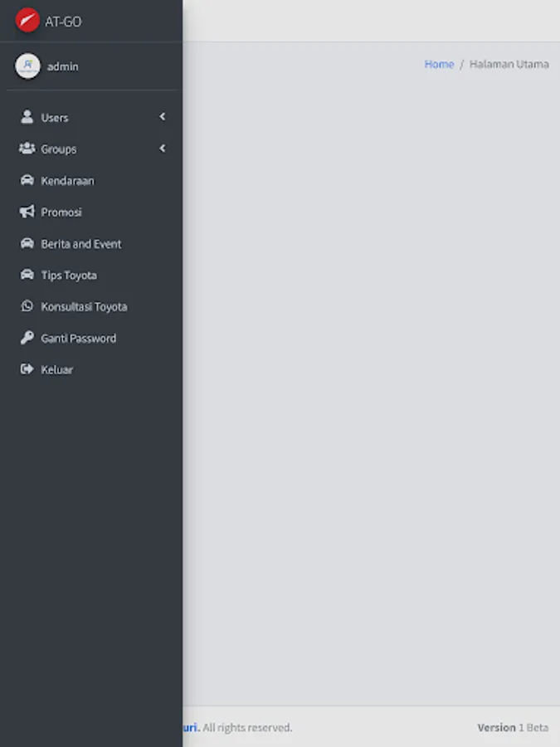Expand the Users submenu arrow

(163, 117)
